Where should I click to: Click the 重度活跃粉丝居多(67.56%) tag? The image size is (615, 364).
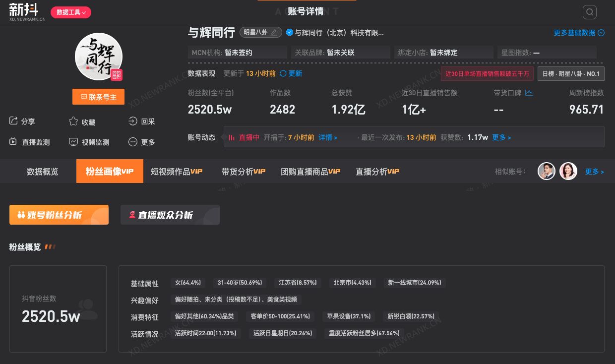click(x=364, y=333)
